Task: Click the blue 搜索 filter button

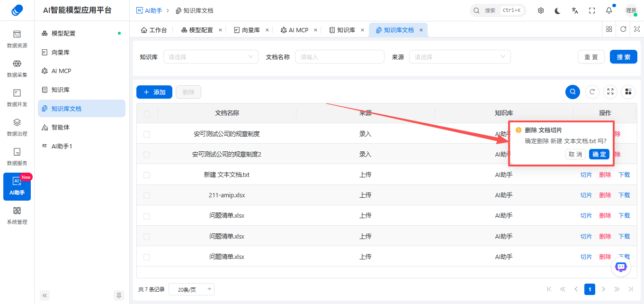Action: click(x=623, y=57)
